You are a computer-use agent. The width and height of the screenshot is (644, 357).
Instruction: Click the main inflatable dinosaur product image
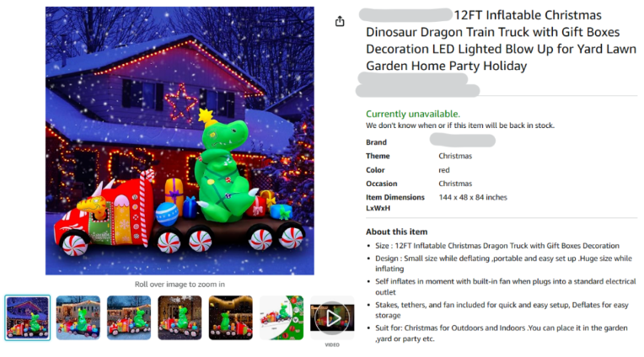point(180,141)
